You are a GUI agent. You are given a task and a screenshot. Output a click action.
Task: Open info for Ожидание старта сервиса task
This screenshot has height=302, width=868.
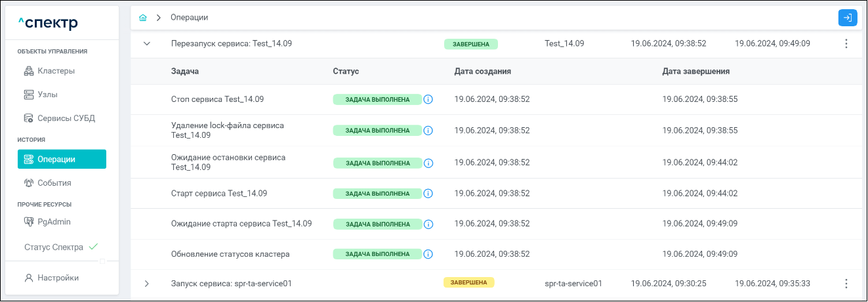point(428,224)
